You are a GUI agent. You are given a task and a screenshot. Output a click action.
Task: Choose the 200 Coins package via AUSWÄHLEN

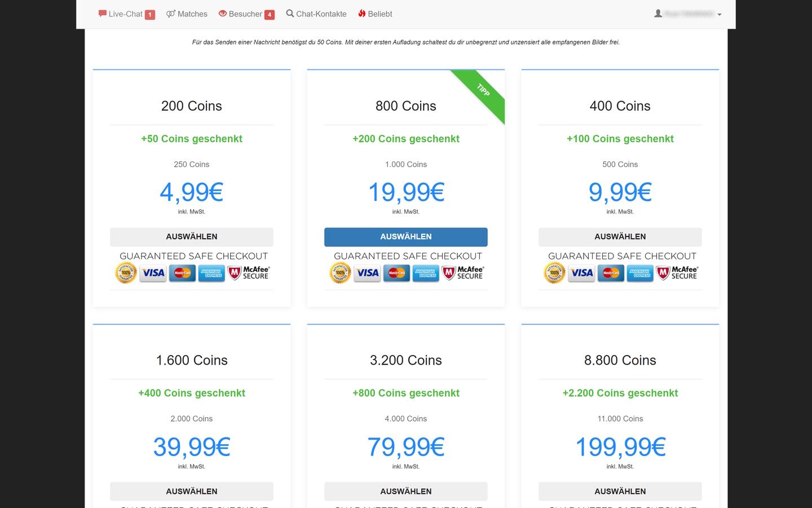[191, 237]
